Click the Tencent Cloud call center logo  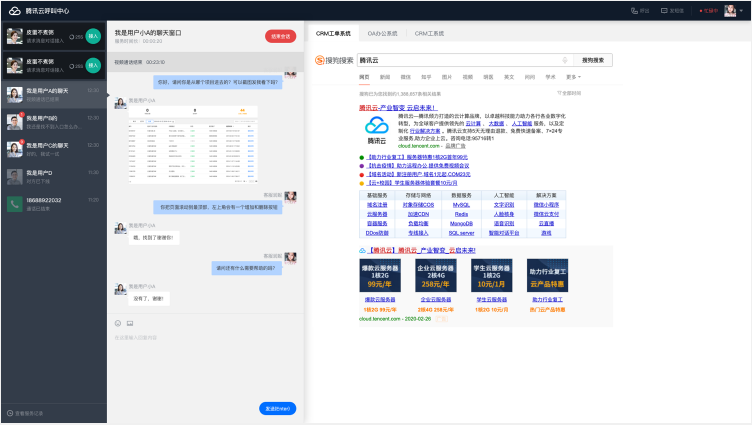pyautogui.click(x=14, y=11)
